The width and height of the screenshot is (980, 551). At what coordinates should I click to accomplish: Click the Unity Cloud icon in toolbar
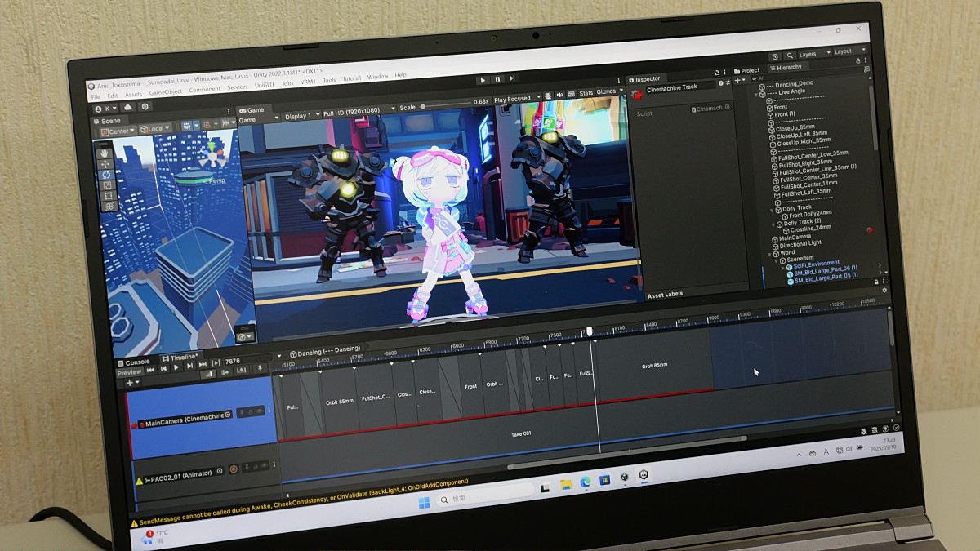(128, 107)
